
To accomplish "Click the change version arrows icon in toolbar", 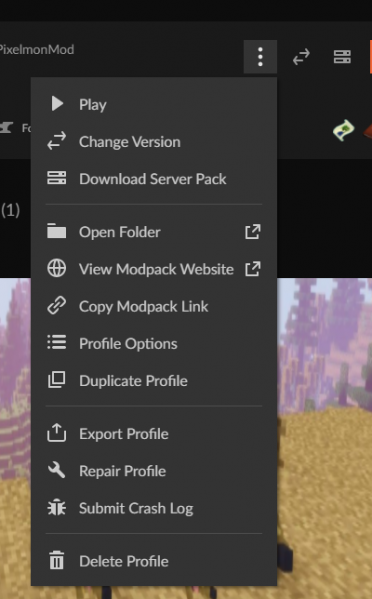I will click(x=301, y=57).
